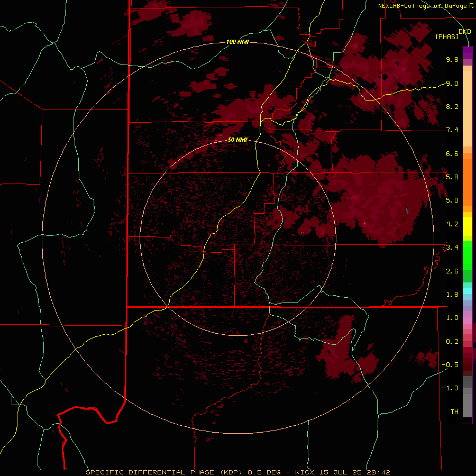This screenshot has width=476, height=476.
Task: Click the [PHAS] label above the color scale
Action: tap(447, 37)
